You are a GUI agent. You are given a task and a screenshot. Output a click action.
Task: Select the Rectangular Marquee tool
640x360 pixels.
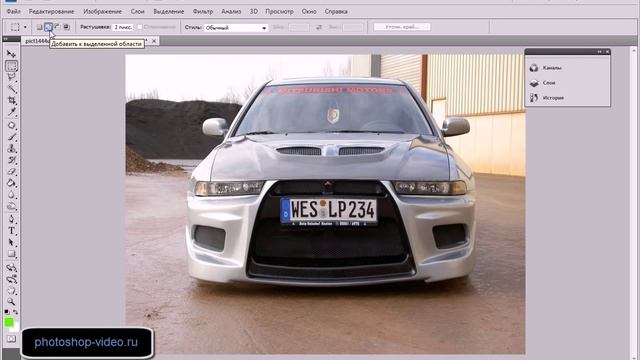(x=11, y=66)
